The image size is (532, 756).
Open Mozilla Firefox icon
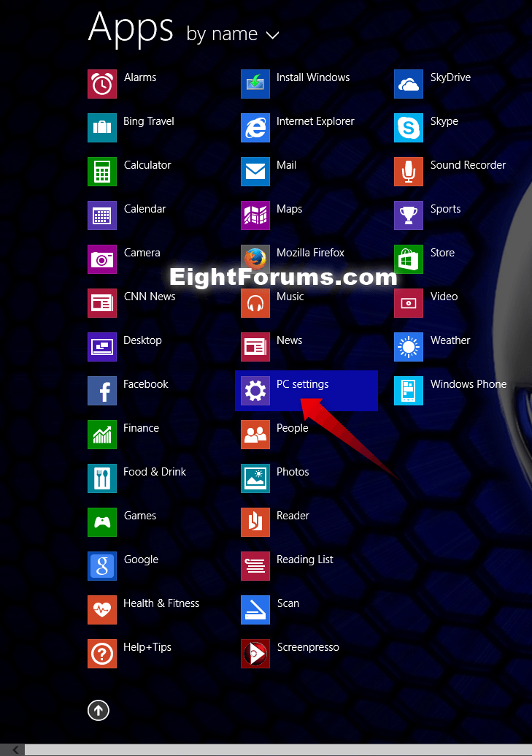tap(255, 259)
